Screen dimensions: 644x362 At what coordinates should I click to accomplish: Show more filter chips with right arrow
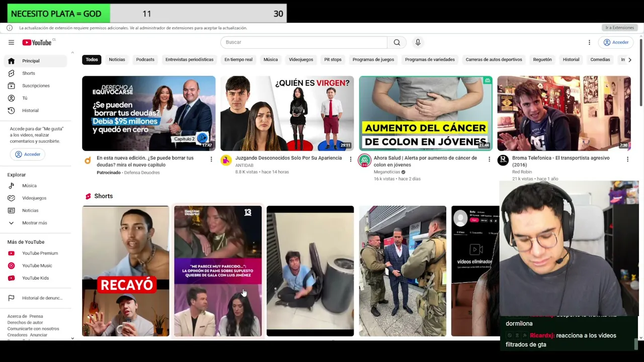pos(629,60)
